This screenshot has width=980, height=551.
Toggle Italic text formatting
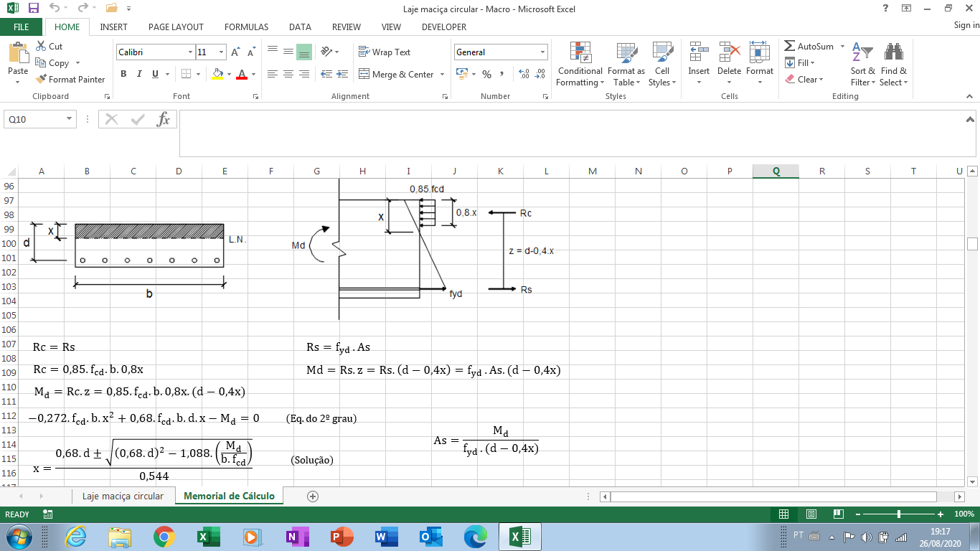(138, 74)
